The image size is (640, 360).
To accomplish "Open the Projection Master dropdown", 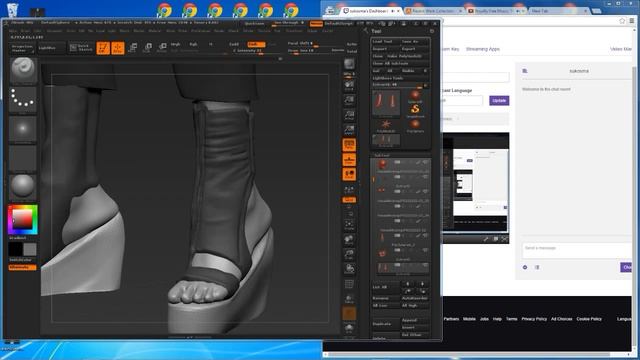I will pos(22,48).
